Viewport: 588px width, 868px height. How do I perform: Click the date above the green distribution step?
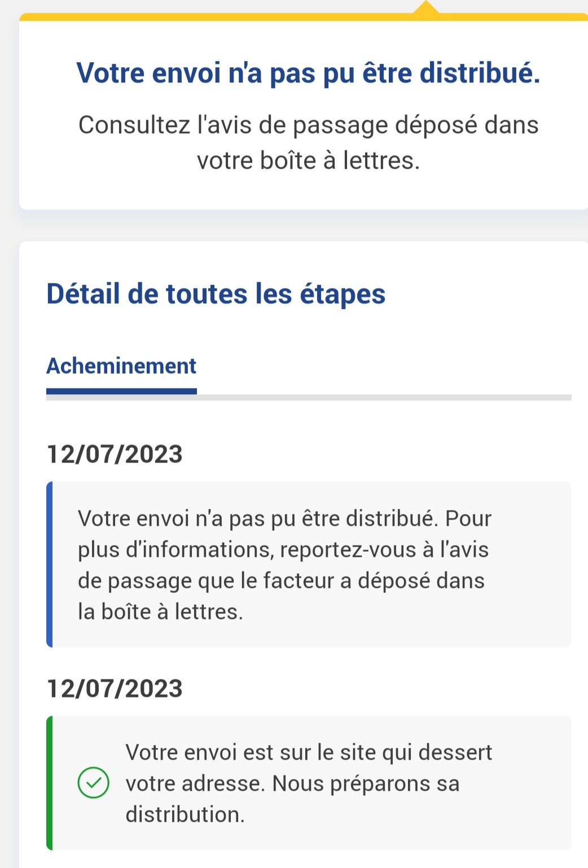point(115,689)
